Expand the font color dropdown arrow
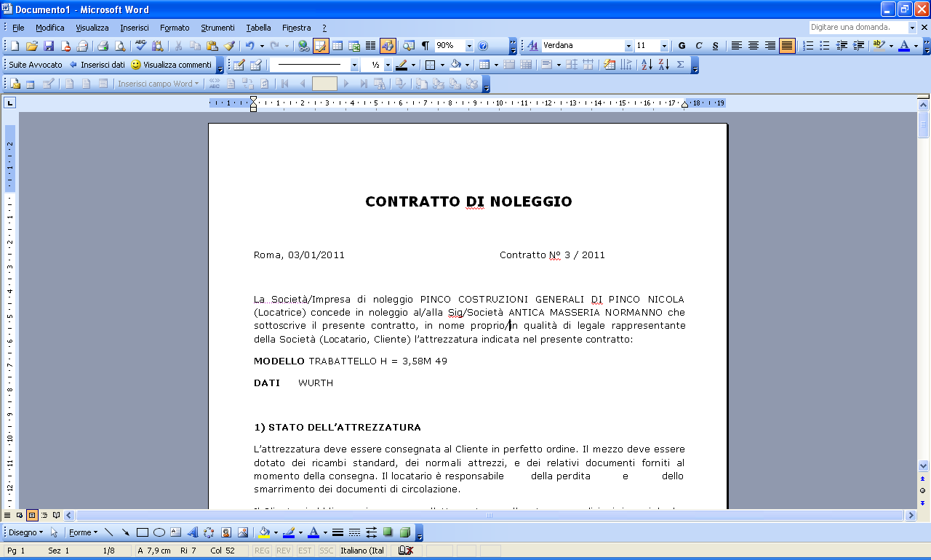This screenshot has height=560, width=931. click(x=916, y=46)
